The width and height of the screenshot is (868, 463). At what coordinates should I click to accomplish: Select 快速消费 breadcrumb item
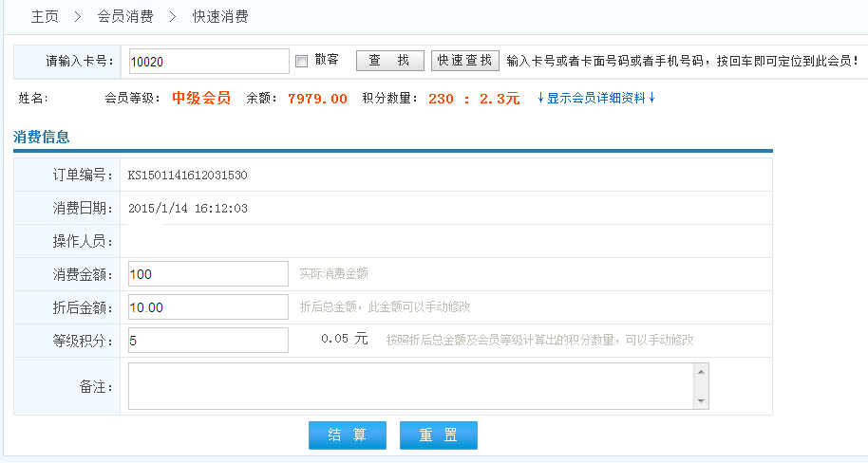click(x=220, y=17)
